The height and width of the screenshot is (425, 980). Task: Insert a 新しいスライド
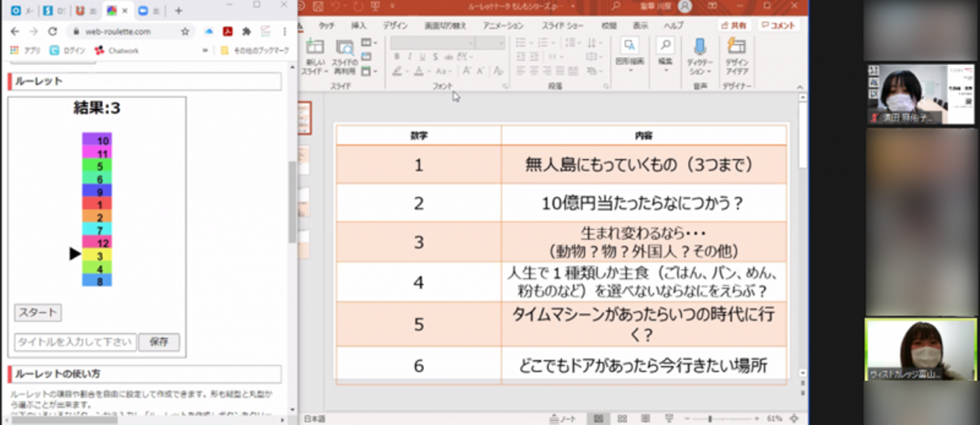314,57
